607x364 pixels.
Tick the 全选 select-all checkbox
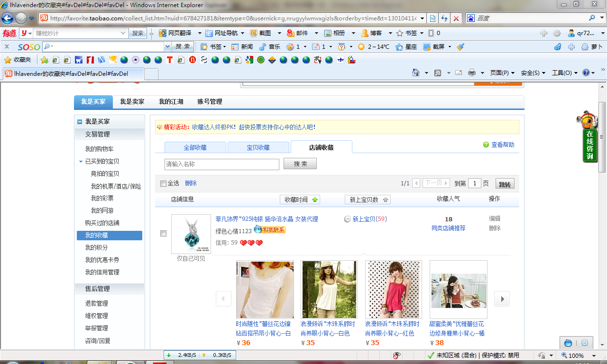coord(164,183)
